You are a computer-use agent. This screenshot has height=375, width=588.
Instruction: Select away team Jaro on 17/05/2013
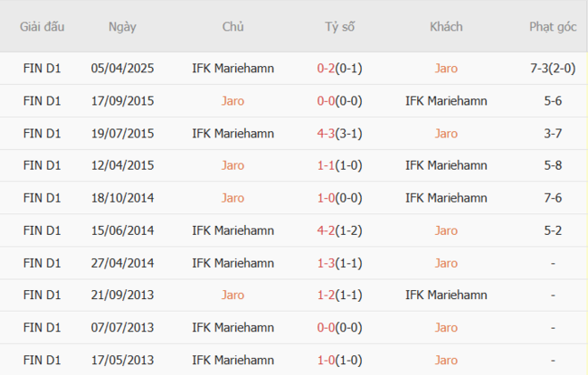click(446, 360)
